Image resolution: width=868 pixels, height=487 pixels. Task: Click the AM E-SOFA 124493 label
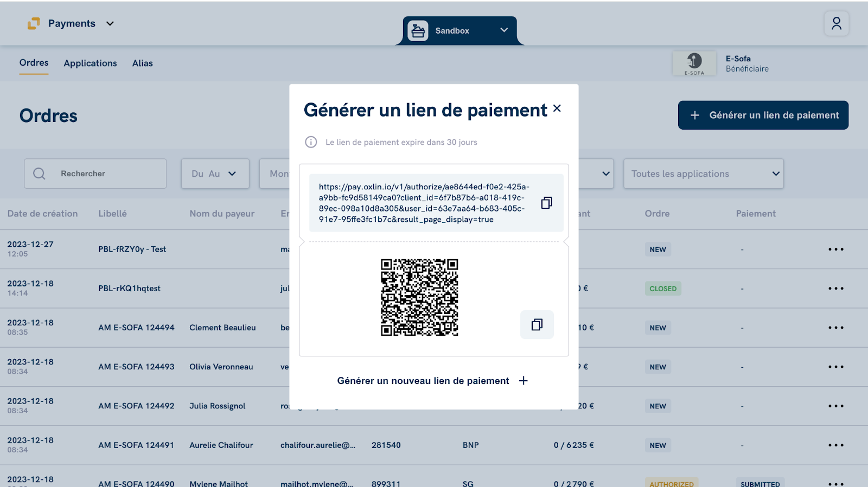coord(136,367)
